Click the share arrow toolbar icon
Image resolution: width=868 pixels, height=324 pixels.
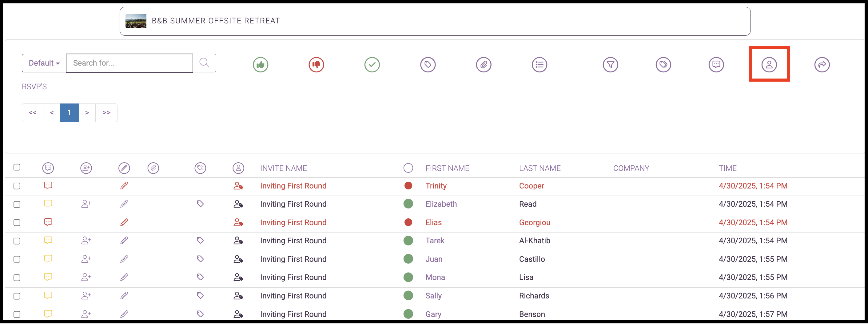822,64
